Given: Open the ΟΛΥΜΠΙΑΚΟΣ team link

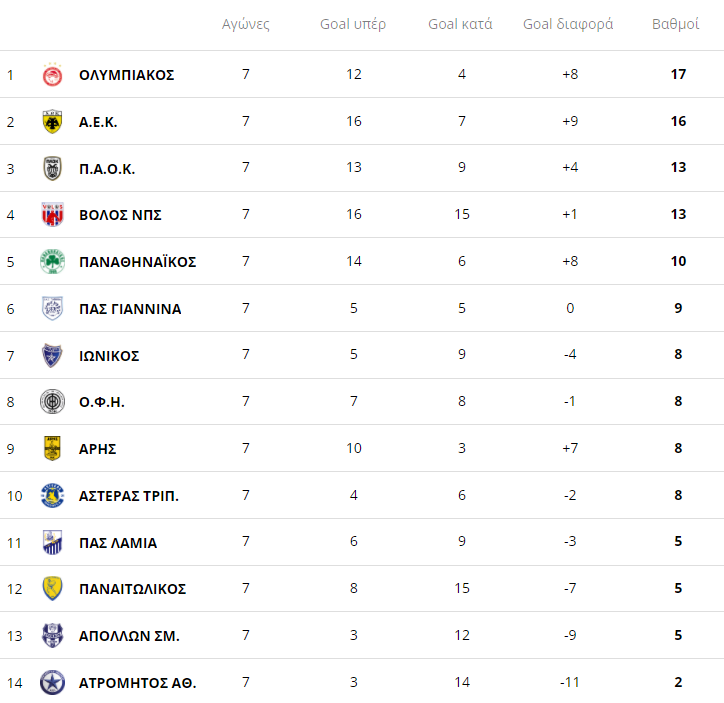Looking at the screenshot, I should pyautogui.click(x=126, y=75).
